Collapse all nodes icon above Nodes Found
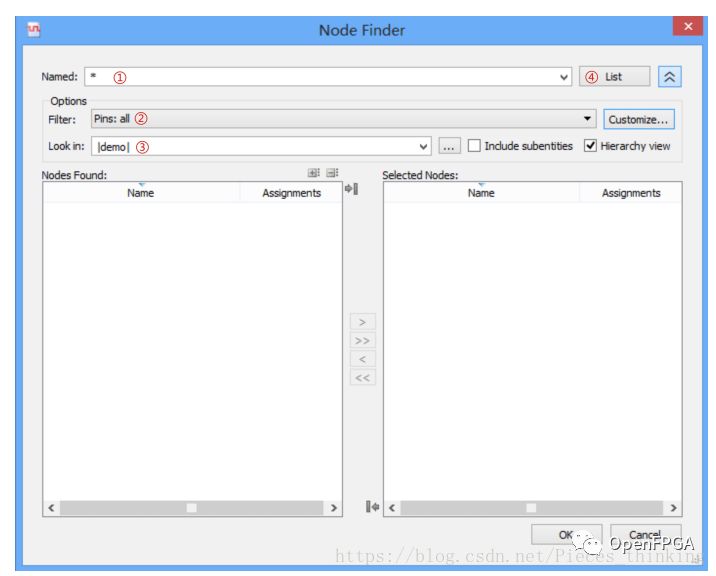716x576 pixels. [x=332, y=173]
